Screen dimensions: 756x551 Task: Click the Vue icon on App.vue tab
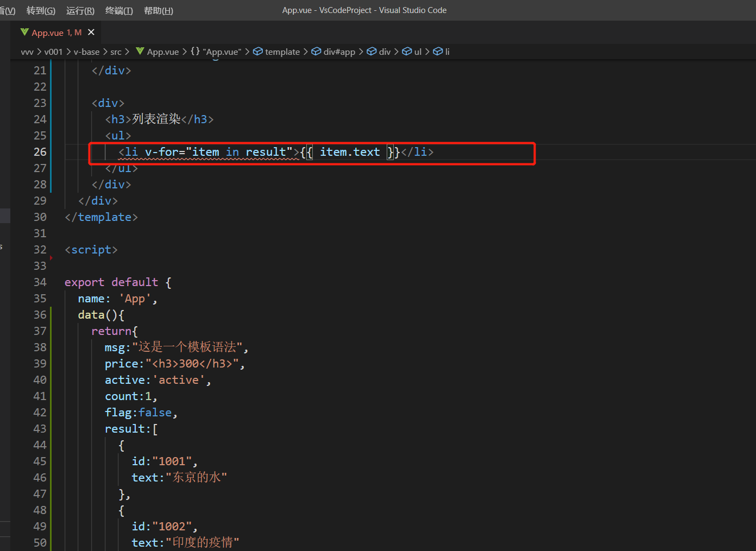pos(24,33)
